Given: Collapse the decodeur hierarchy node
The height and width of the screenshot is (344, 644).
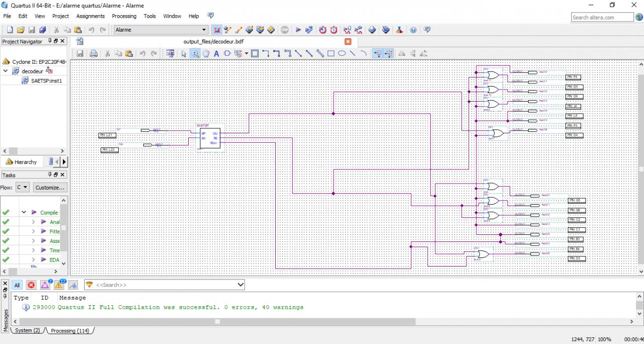Looking at the screenshot, I should coord(6,71).
